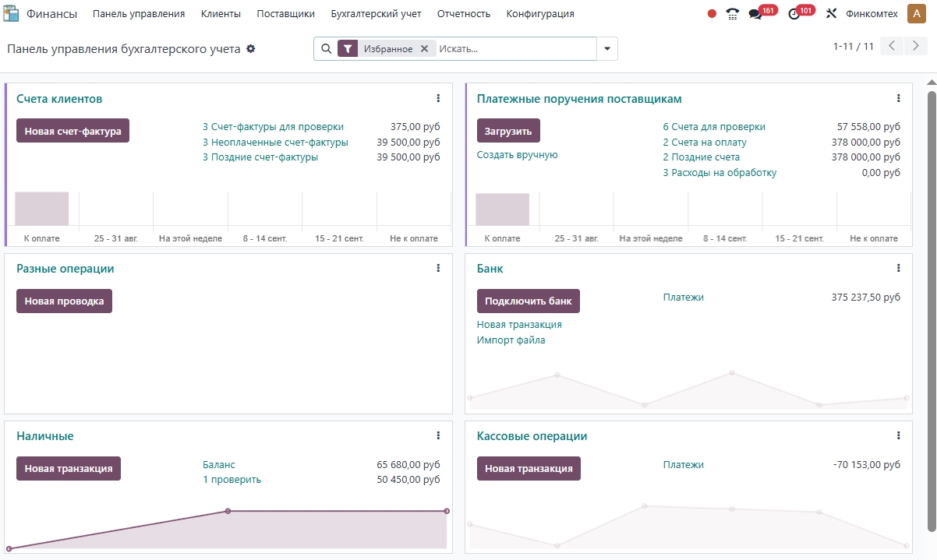The height and width of the screenshot is (560, 937).
Task: Open the Банк card three-dot menu
Action: pyautogui.click(x=898, y=268)
